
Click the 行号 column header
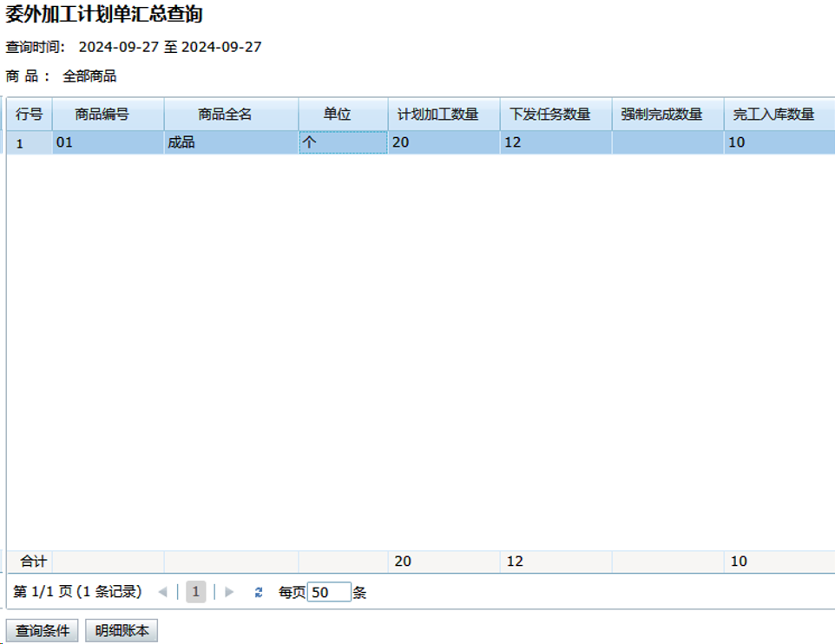point(30,115)
